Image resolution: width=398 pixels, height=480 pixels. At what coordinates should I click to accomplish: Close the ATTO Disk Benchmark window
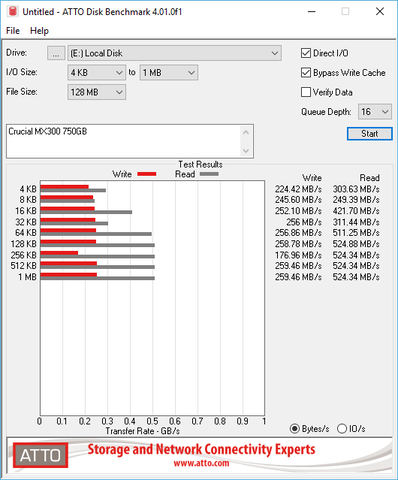[380, 11]
